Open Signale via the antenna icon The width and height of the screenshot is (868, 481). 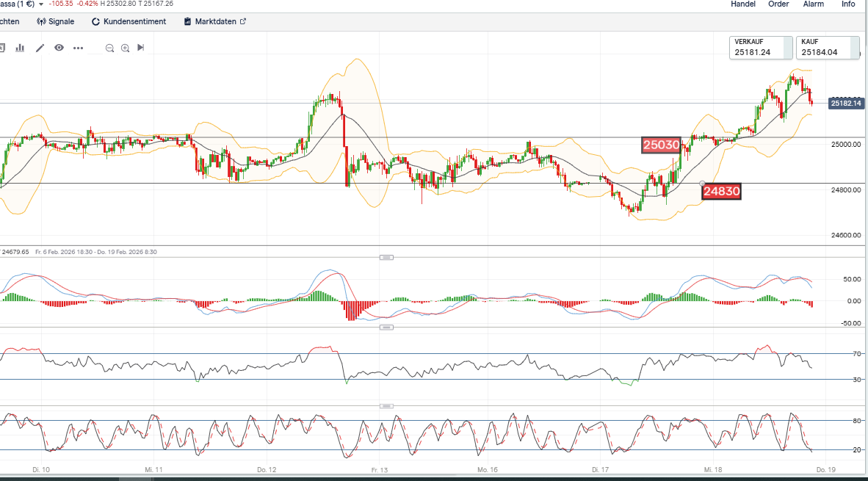[41, 21]
